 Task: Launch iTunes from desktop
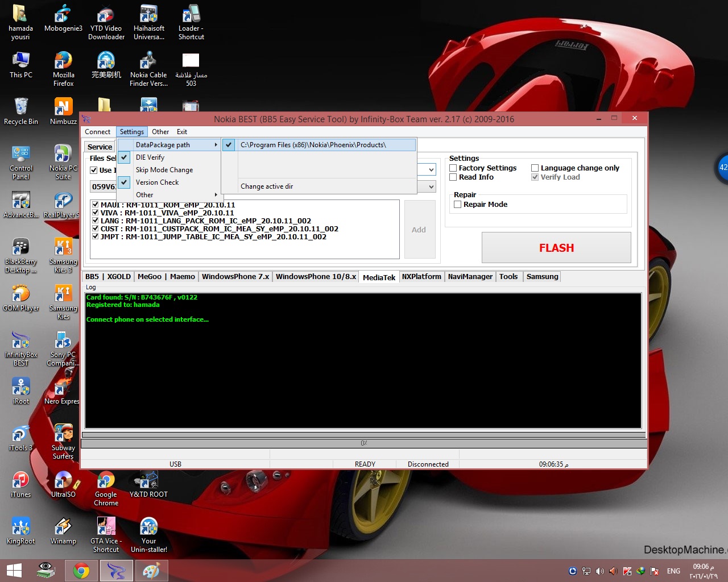pos(20,485)
